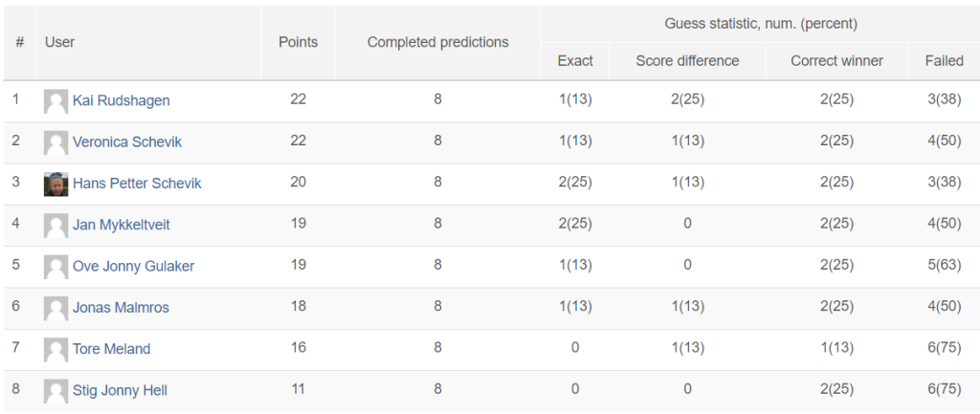Click Tore Meland's avatar icon
Image resolution: width=980 pixels, height=414 pixels.
[56, 350]
